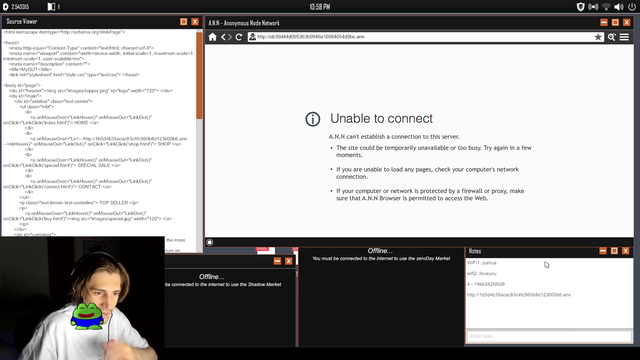Click the browser Home icon
The width and height of the screenshot is (640, 360).
(x=212, y=37)
